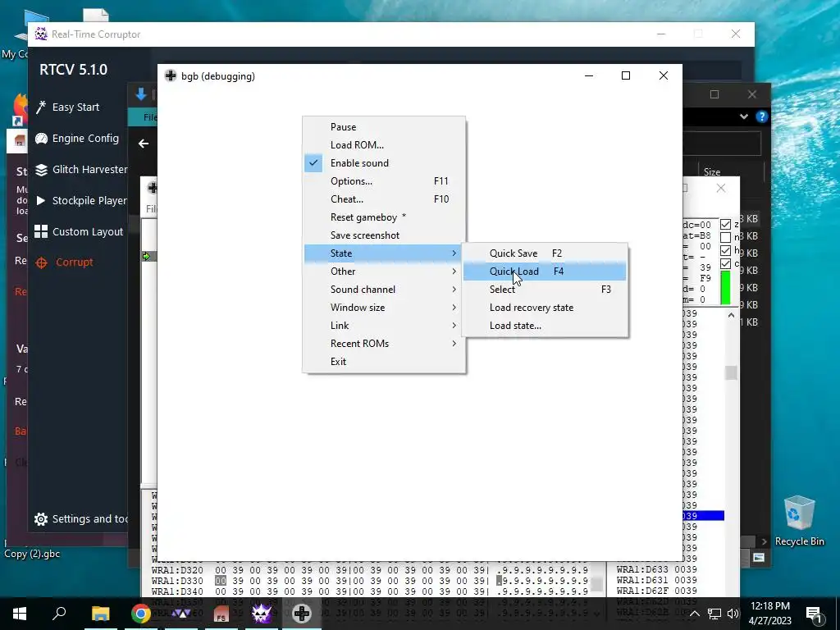Switch to the bgb gamepad taskbar icon

tap(302, 614)
